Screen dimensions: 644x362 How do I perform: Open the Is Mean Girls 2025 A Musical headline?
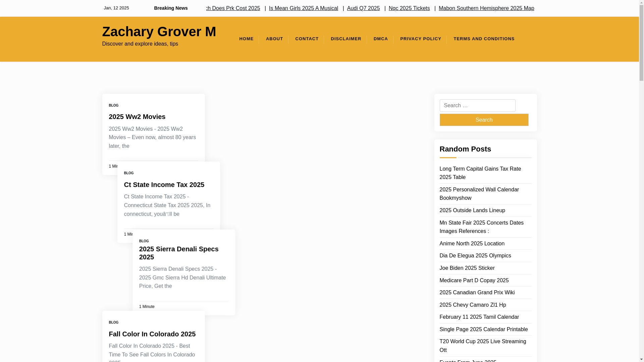point(304,8)
